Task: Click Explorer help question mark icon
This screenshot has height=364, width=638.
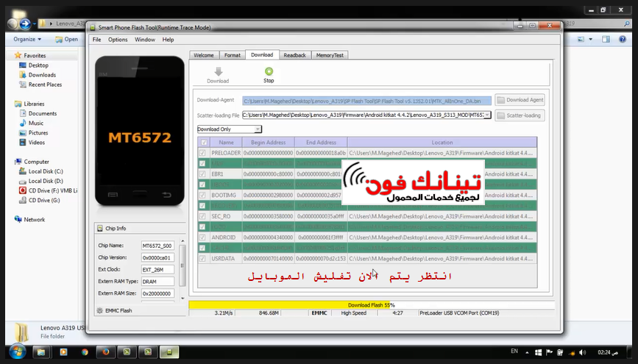Action: (x=622, y=39)
